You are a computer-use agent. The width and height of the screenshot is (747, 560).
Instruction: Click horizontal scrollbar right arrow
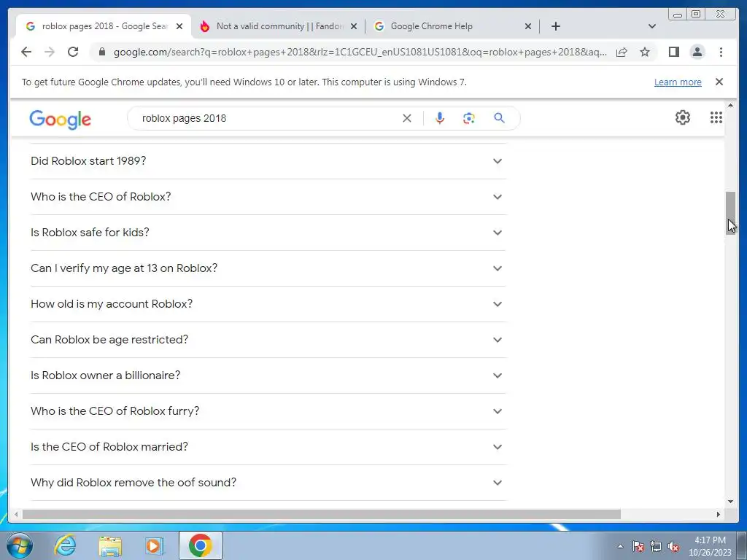pyautogui.click(x=719, y=514)
